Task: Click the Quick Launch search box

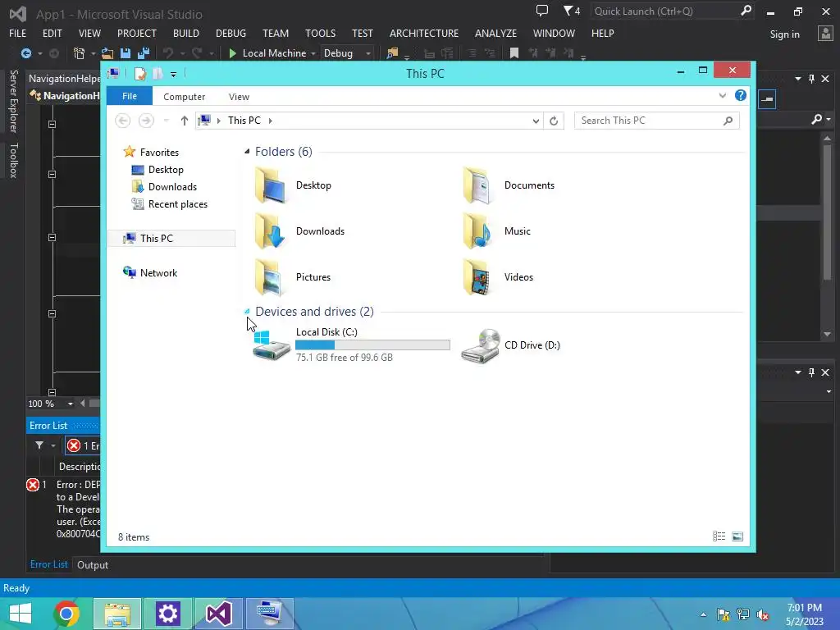Action: (x=673, y=11)
